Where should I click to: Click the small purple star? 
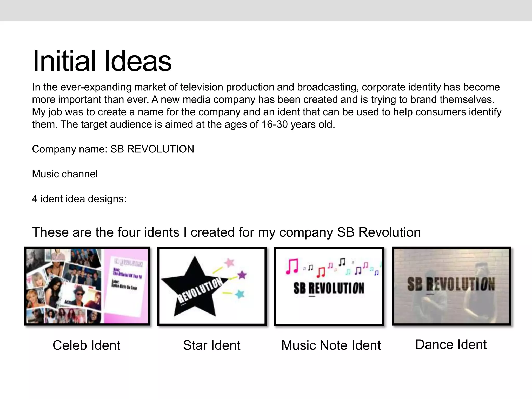pyautogui.click(x=242, y=275)
